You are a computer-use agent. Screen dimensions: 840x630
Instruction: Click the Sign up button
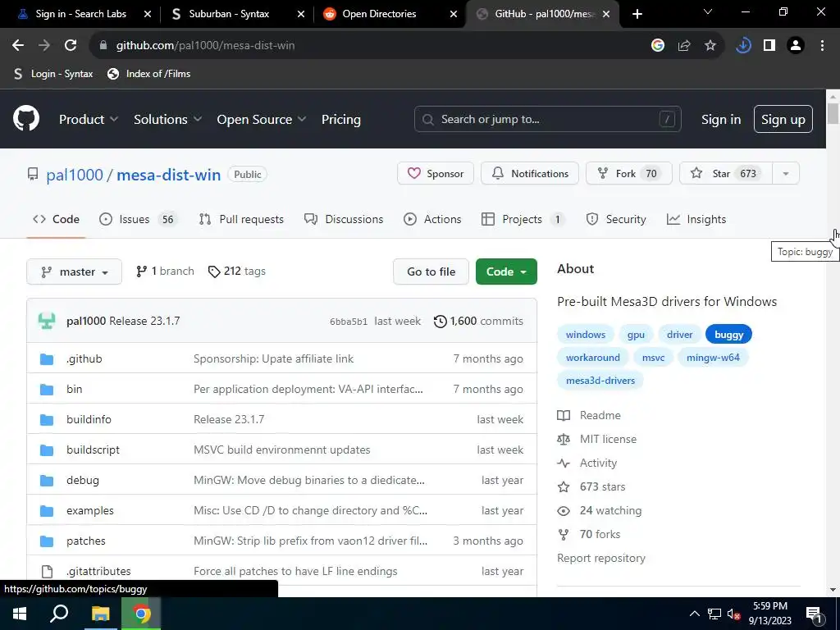[x=783, y=120]
